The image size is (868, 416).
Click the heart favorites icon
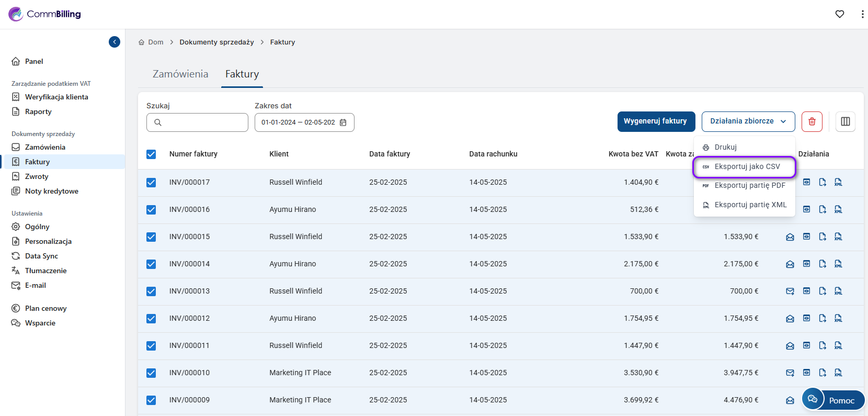pos(839,14)
